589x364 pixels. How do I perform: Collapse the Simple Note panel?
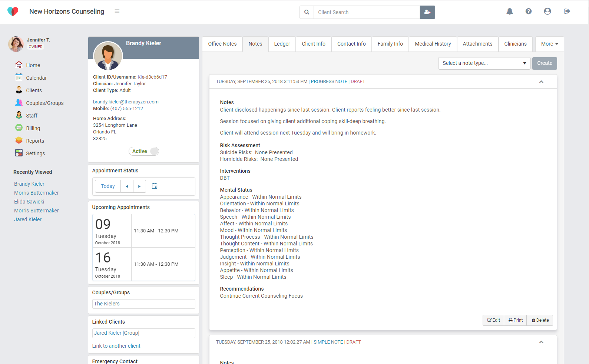click(x=541, y=342)
